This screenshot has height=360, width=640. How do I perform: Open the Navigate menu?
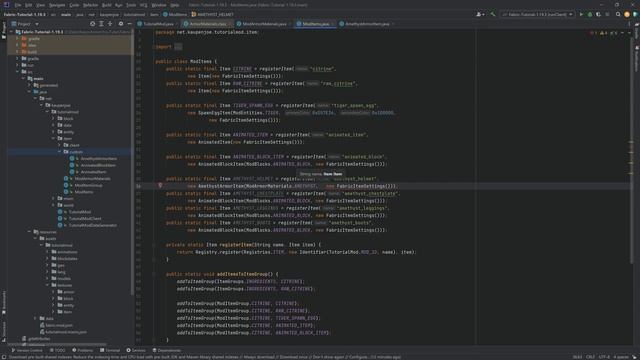tap(57, 5)
